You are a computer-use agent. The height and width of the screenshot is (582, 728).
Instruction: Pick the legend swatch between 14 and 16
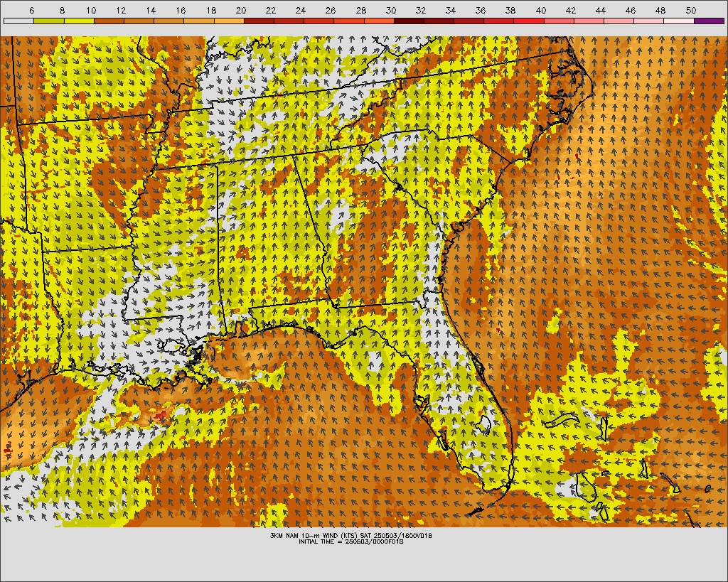[169, 21]
